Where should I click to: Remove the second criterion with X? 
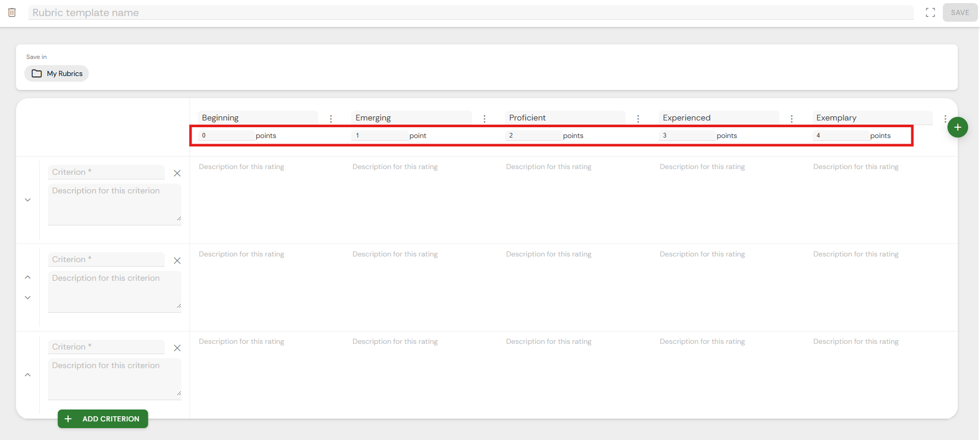coord(177,261)
